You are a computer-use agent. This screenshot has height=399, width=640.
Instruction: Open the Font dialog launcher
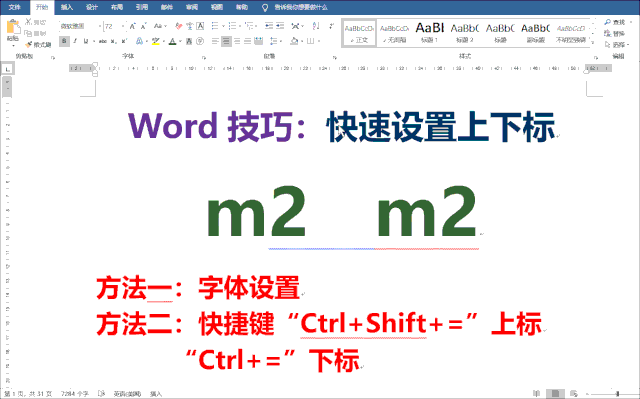click(x=204, y=58)
